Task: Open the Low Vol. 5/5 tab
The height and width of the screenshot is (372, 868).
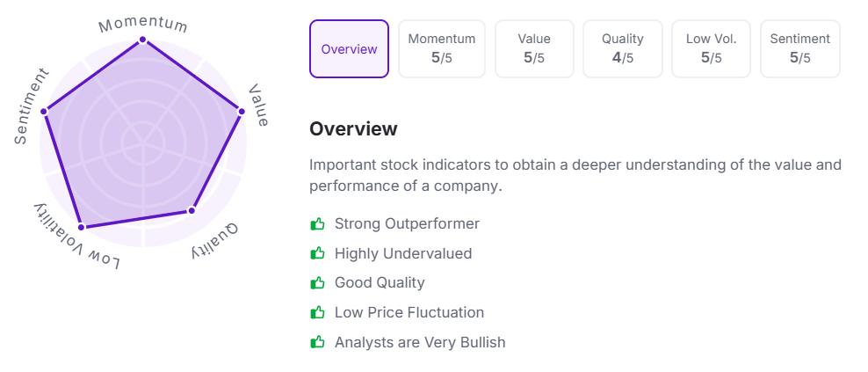Action: point(712,49)
